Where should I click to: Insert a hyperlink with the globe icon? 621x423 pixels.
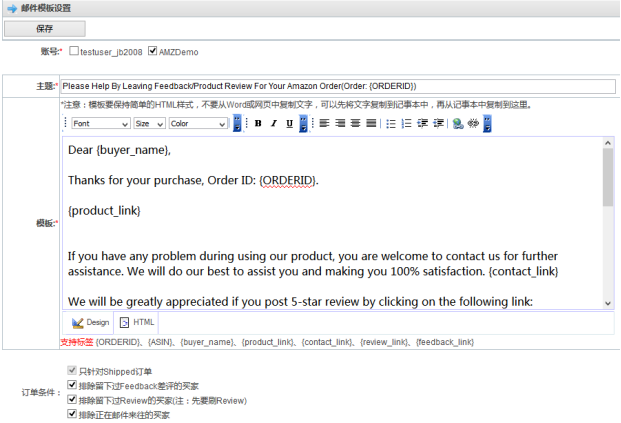click(x=457, y=124)
